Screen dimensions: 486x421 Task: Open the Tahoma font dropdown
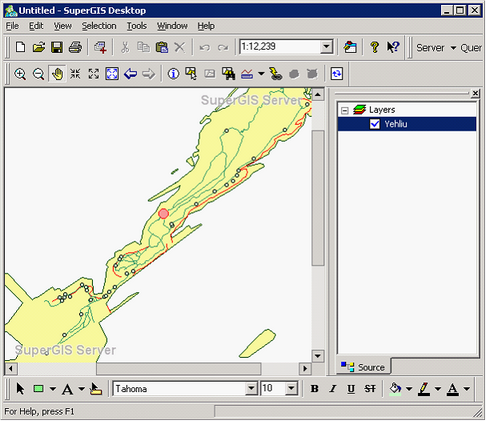click(251, 388)
